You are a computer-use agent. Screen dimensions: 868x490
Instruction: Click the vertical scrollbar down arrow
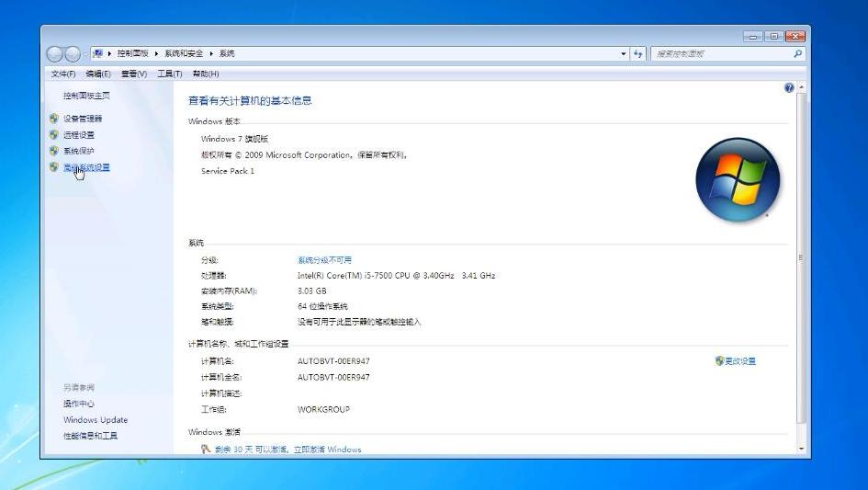click(801, 449)
